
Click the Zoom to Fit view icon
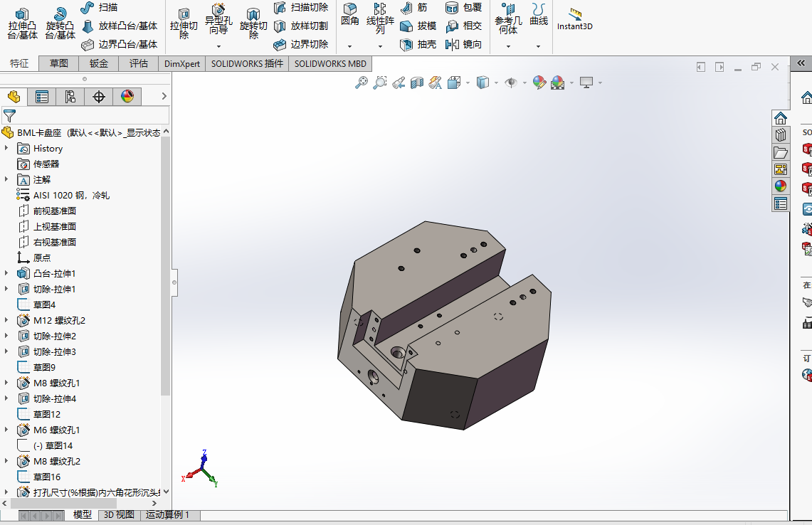pyautogui.click(x=362, y=83)
